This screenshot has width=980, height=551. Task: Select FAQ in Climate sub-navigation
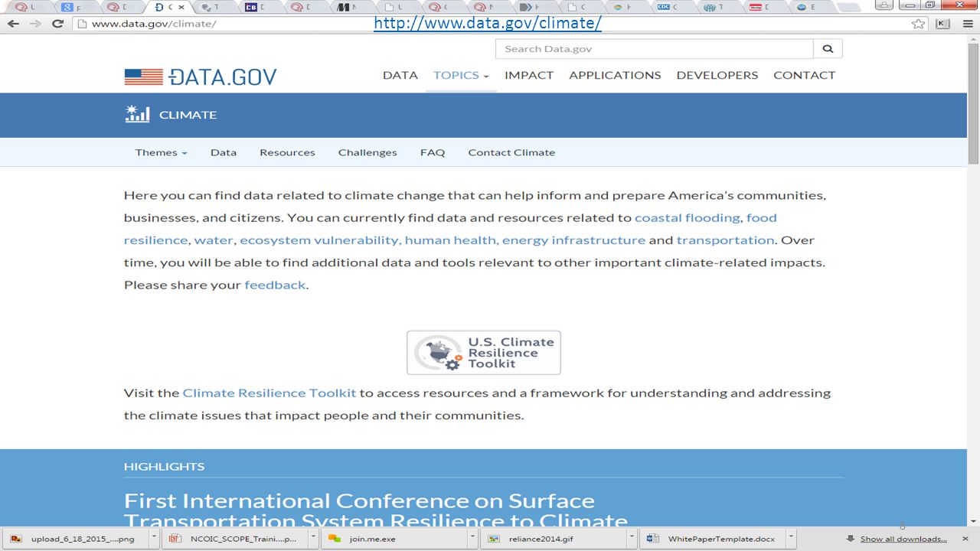433,152
